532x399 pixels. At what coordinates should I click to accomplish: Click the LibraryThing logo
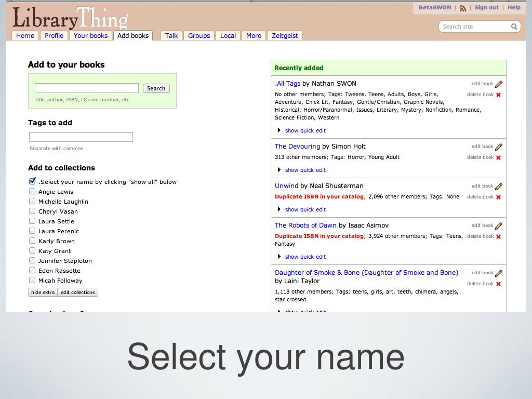coord(70,18)
